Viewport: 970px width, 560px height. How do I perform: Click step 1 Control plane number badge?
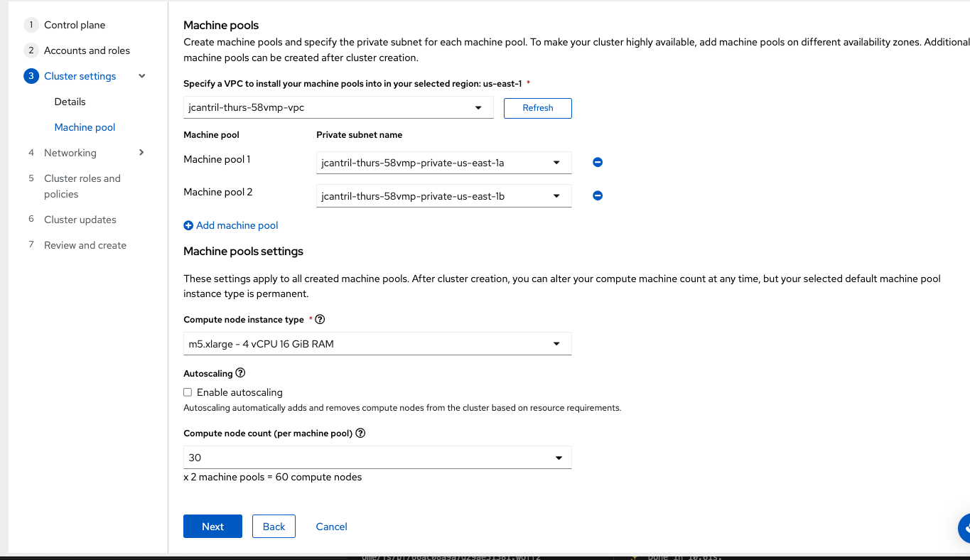coord(31,25)
